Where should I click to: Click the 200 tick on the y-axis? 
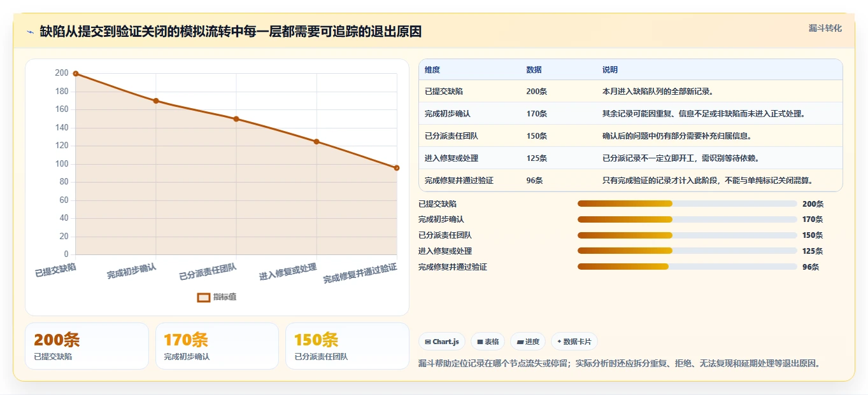pos(62,73)
